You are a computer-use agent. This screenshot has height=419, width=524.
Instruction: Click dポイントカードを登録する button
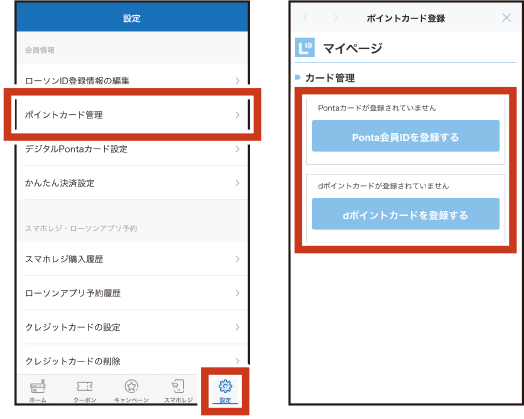pyautogui.click(x=406, y=214)
